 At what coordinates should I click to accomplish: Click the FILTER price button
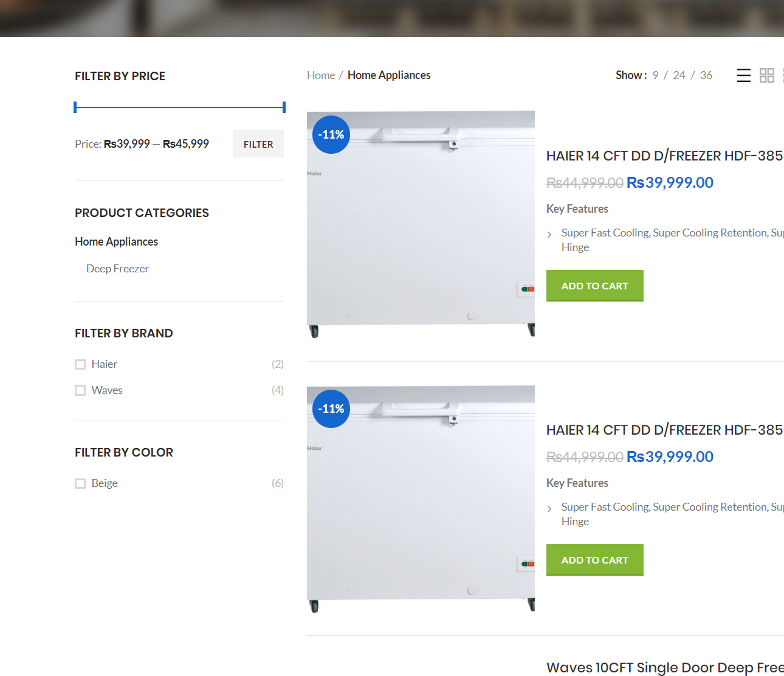pos(258,144)
